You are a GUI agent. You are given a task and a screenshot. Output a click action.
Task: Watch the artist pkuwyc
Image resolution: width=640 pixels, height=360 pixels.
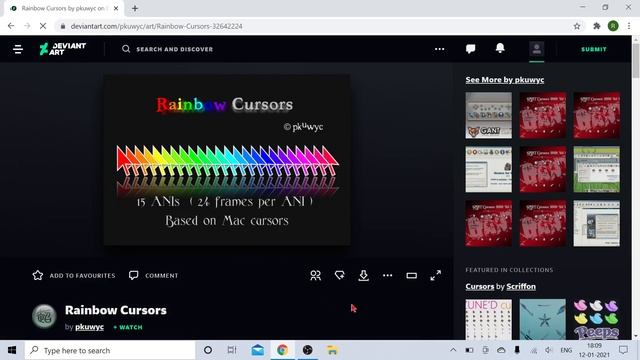click(x=128, y=327)
